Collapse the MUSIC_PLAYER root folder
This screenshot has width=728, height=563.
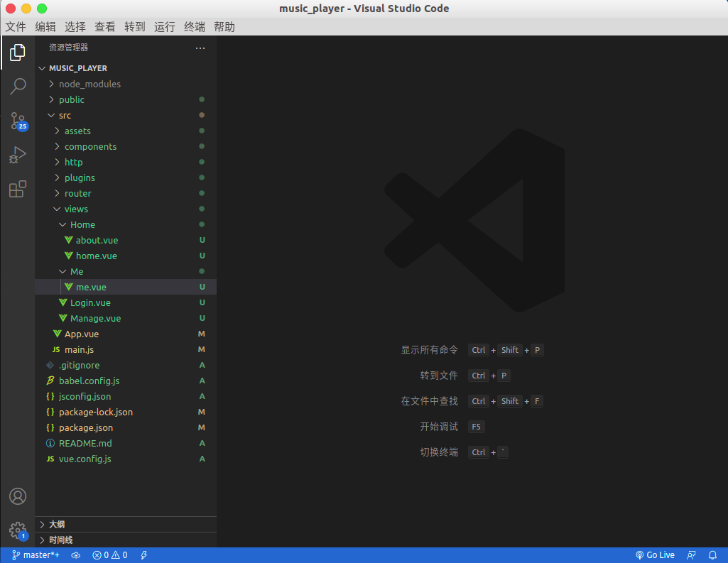(126, 68)
